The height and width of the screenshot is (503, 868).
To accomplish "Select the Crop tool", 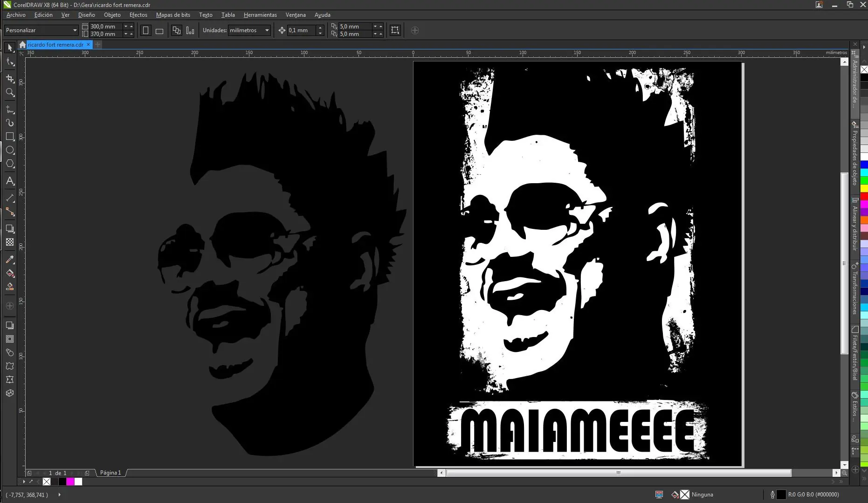I will tap(10, 78).
